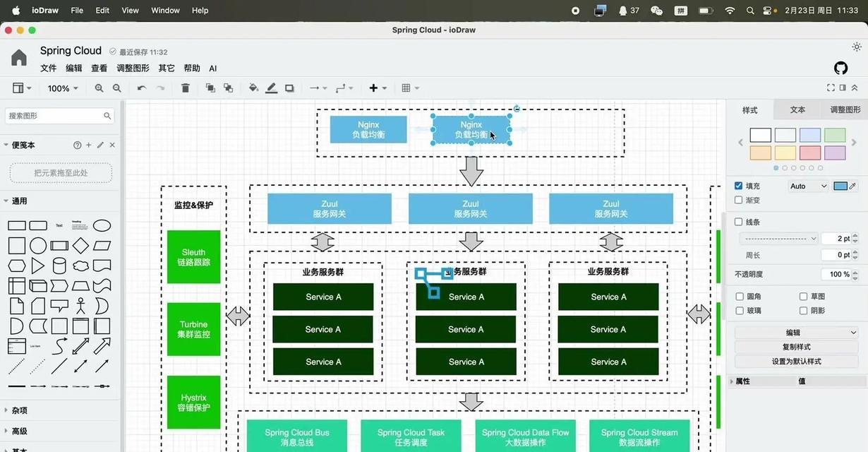This screenshot has width=868, height=452.
Task: Open the 查看 view menu
Action: [x=100, y=69]
